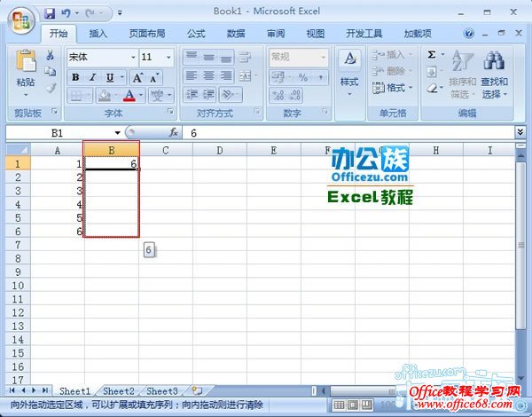This screenshot has width=532, height=417.
Task: Open 查找和选择 find and select
Action: [494, 74]
